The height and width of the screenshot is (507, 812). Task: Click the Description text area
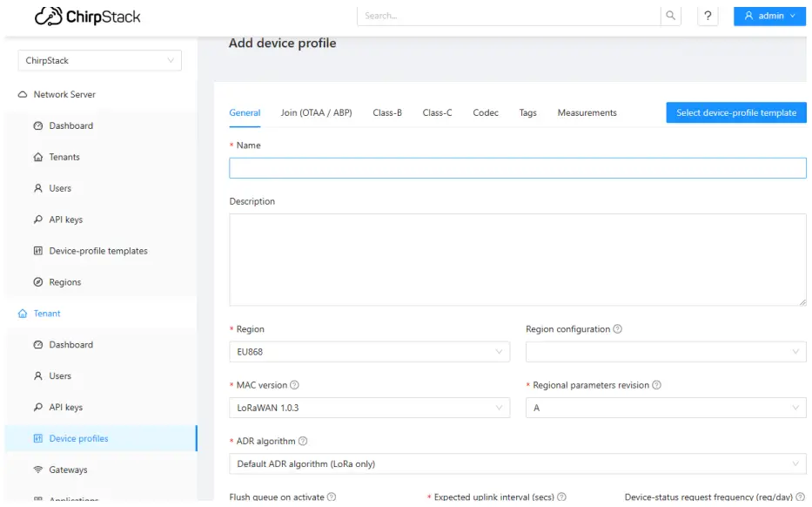click(517, 260)
